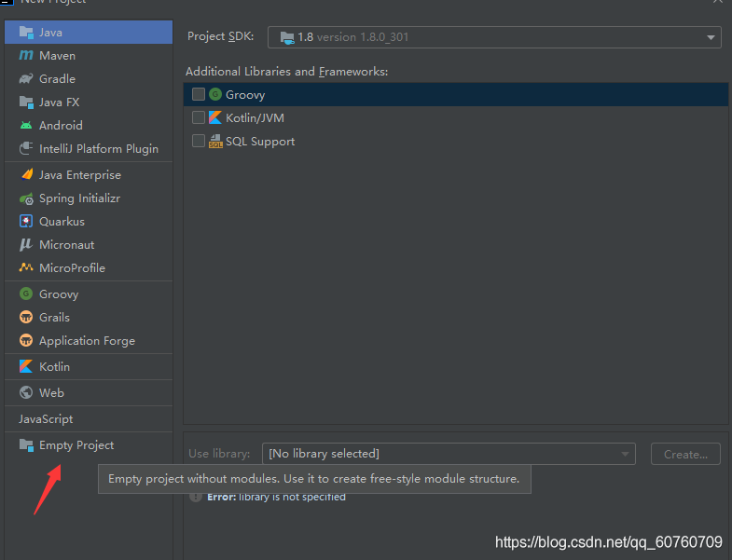Click the Kotlin/JVM framework icon
732x560 pixels.
pyautogui.click(x=215, y=117)
